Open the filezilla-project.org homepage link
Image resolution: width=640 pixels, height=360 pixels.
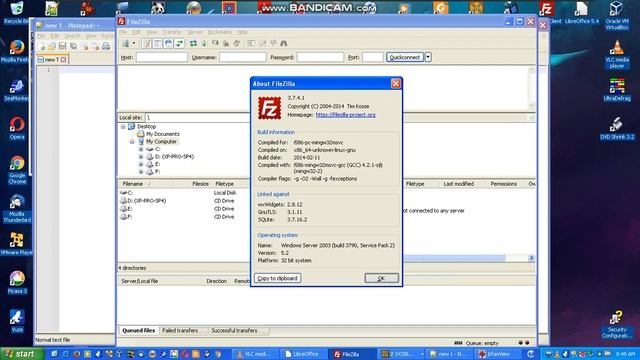(x=345, y=115)
